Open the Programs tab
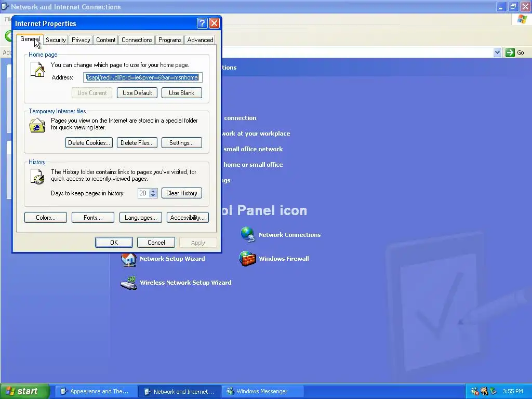Image resolution: width=532 pixels, height=399 pixels. 170,40
